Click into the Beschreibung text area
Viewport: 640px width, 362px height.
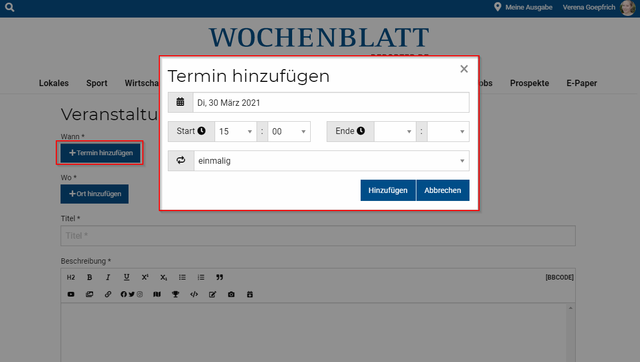point(313,333)
